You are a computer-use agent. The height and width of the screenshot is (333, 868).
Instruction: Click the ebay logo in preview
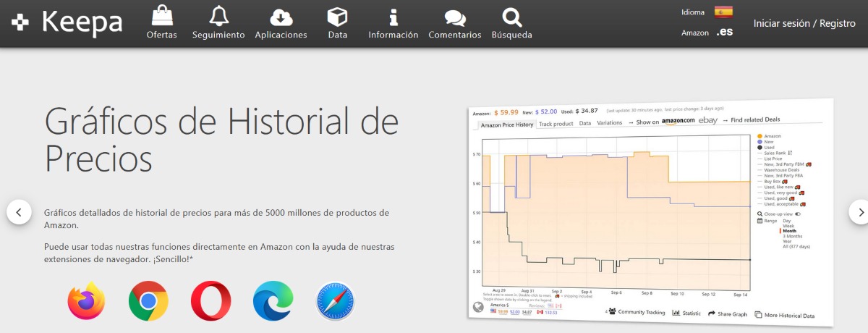point(708,120)
